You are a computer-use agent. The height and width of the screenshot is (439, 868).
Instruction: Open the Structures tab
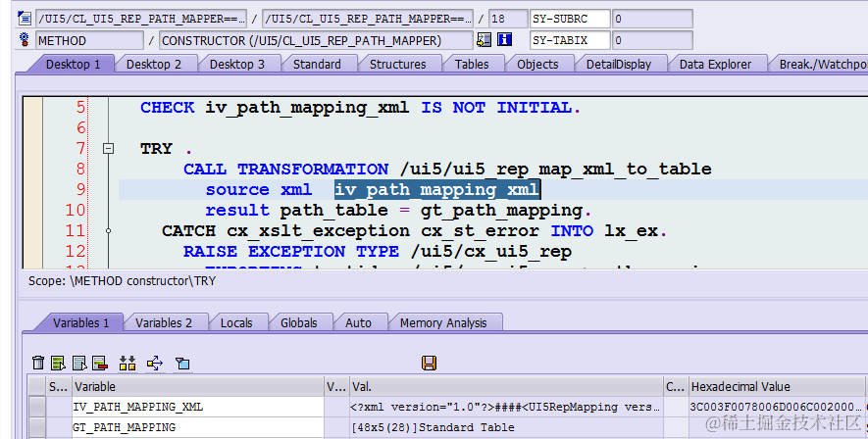(397, 64)
